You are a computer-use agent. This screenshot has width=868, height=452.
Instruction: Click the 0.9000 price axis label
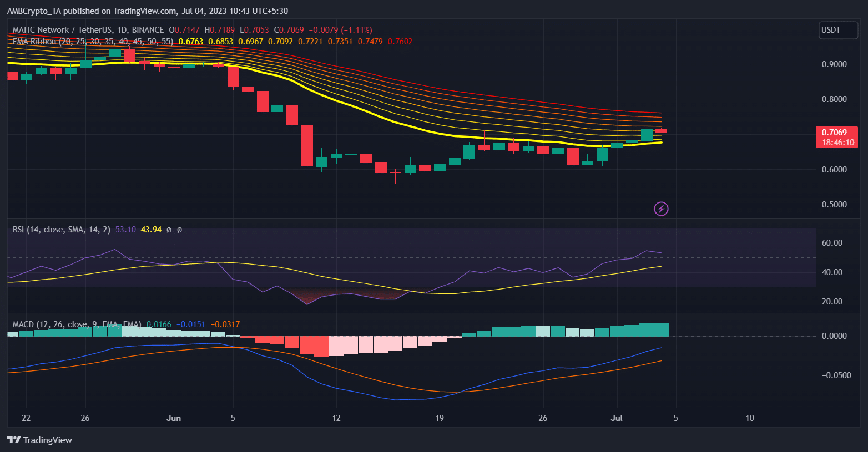(x=834, y=64)
